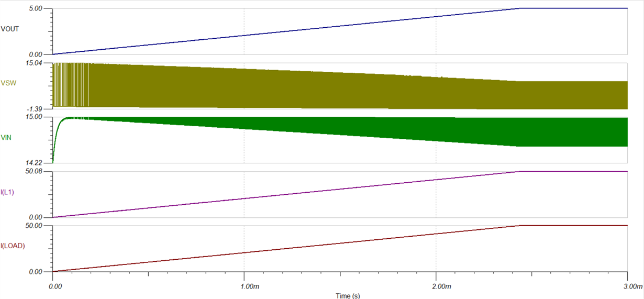Click the 0.00 time axis origin label
Image resolution: width=644 pixels, height=299 pixels.
pos(55,286)
